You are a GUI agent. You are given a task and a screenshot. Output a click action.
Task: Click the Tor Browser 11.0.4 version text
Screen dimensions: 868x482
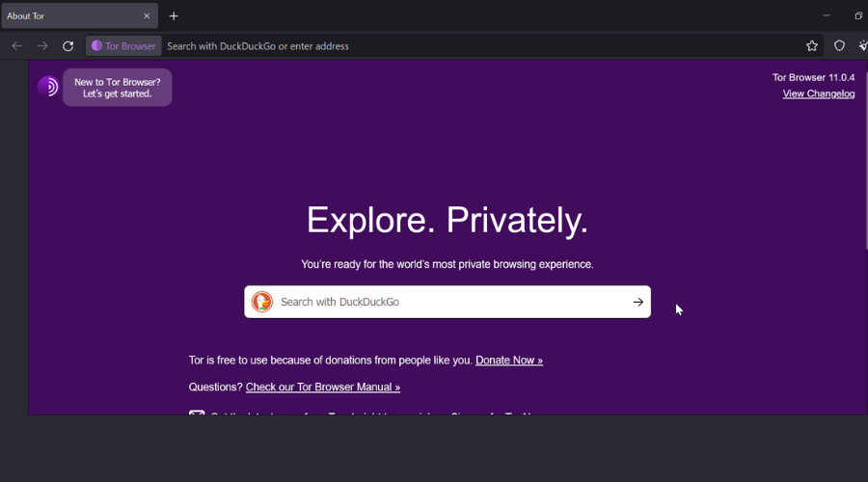tap(813, 77)
